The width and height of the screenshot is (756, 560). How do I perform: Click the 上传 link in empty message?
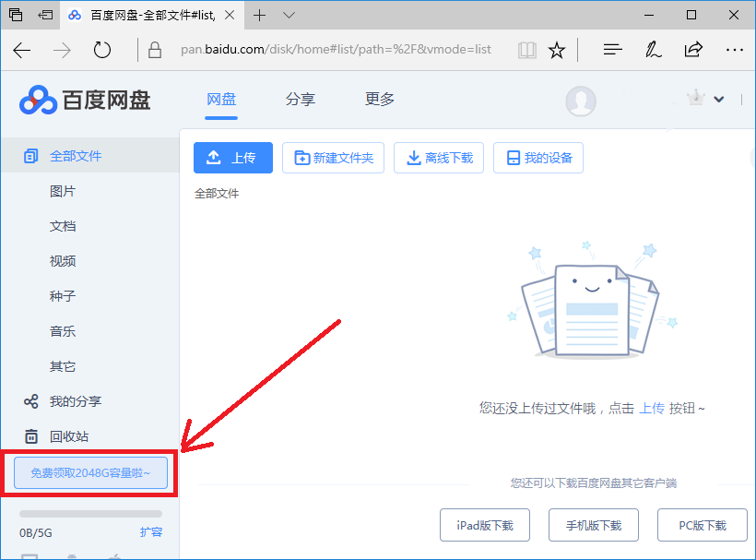(652, 409)
